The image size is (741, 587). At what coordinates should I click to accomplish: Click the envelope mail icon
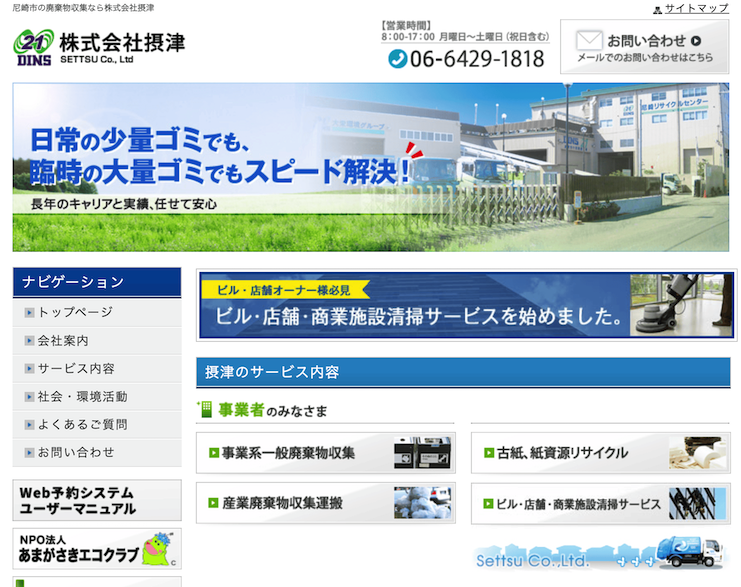tap(589, 41)
